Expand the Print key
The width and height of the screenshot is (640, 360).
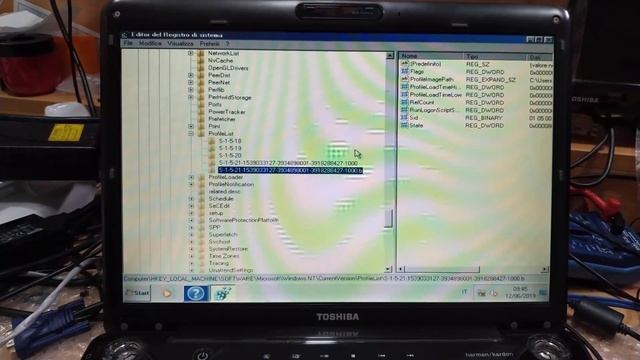[x=191, y=127]
